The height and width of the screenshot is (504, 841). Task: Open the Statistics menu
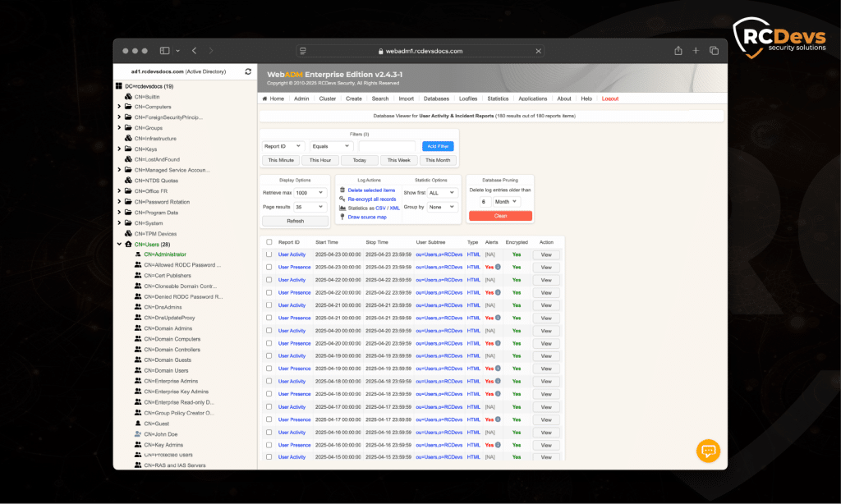[498, 99]
